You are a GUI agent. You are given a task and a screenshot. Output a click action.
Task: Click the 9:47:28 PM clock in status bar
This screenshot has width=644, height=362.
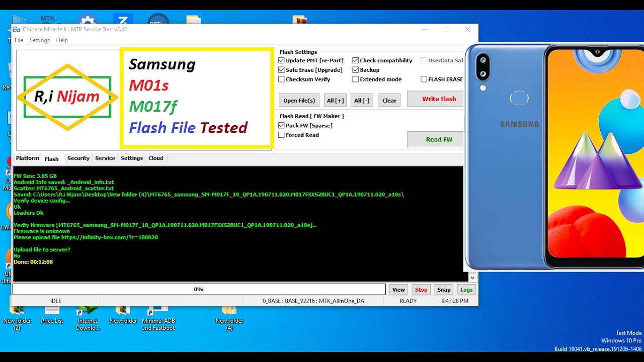click(x=455, y=301)
